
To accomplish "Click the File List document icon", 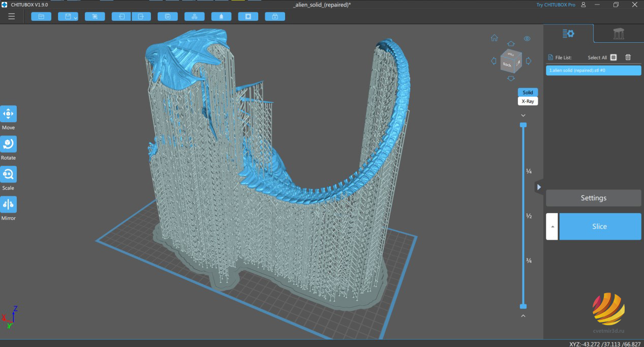I will click(550, 57).
